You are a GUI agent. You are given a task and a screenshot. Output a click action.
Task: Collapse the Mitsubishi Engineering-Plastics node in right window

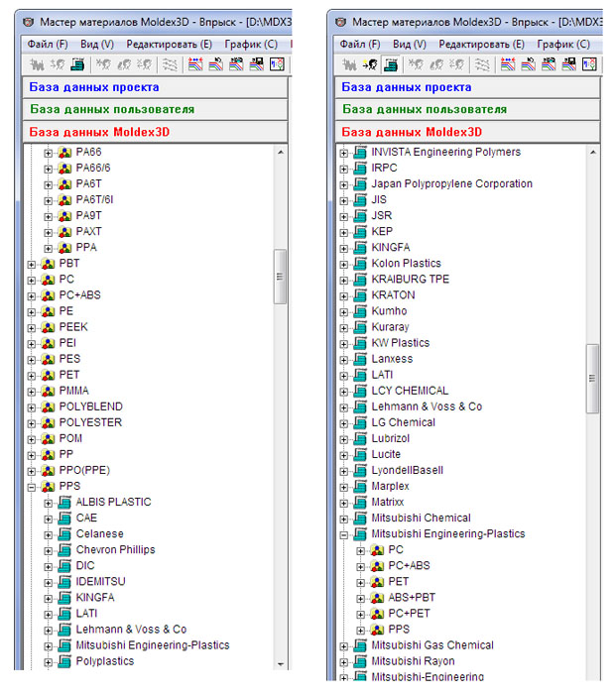click(343, 535)
